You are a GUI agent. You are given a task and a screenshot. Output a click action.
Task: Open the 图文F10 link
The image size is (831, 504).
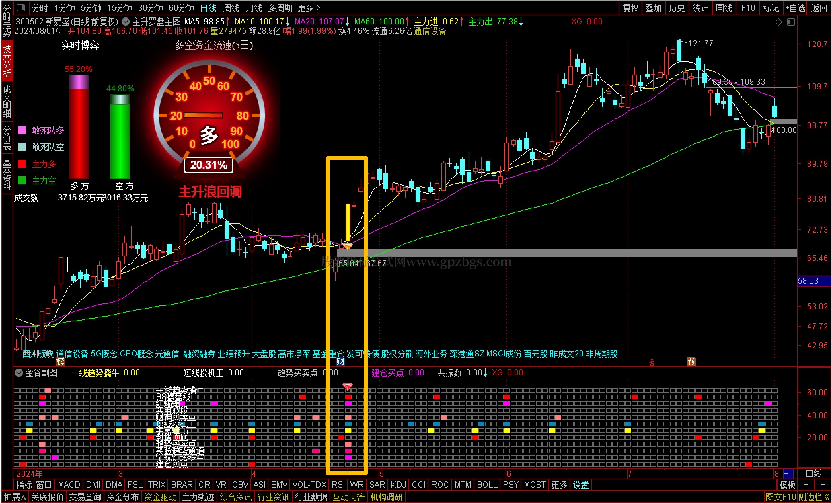(781, 497)
